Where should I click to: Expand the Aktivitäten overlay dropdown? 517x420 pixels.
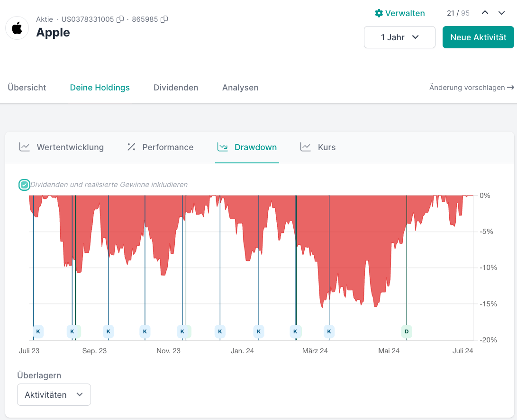tap(54, 395)
